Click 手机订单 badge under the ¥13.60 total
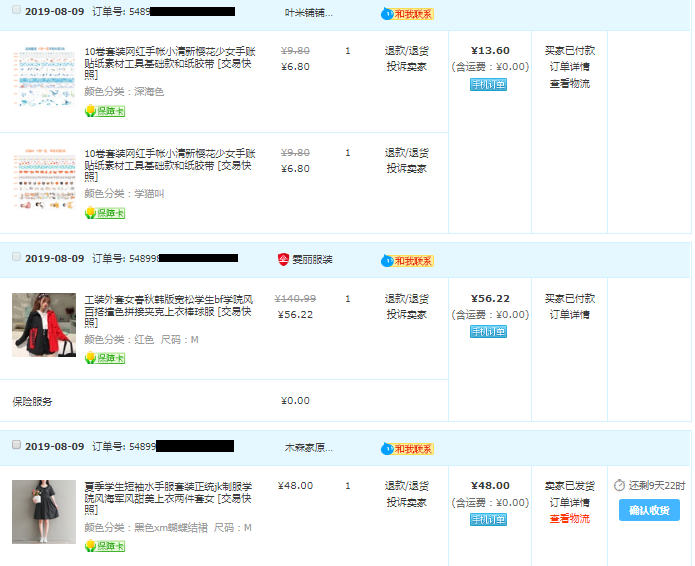This screenshot has height=566, width=695. [x=488, y=85]
